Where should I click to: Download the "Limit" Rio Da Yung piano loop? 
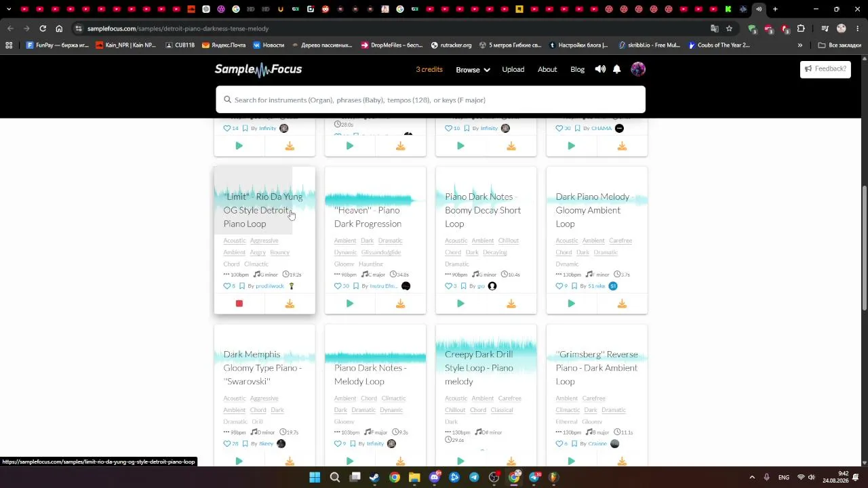coord(290,304)
